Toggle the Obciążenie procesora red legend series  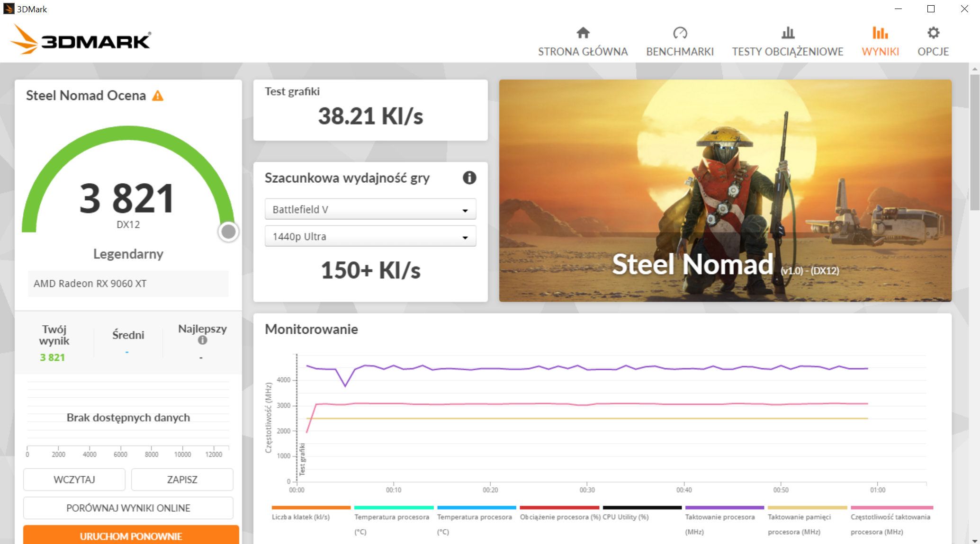560,517
